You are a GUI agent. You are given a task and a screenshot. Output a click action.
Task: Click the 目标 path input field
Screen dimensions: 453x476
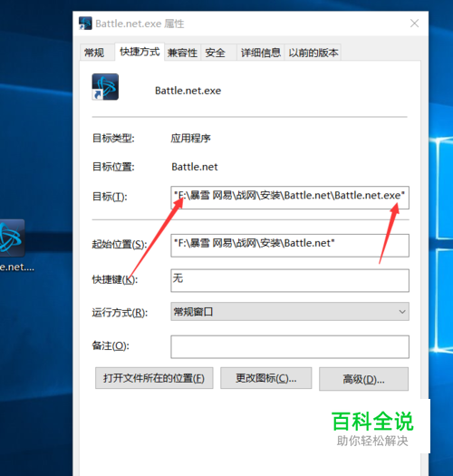click(x=290, y=198)
